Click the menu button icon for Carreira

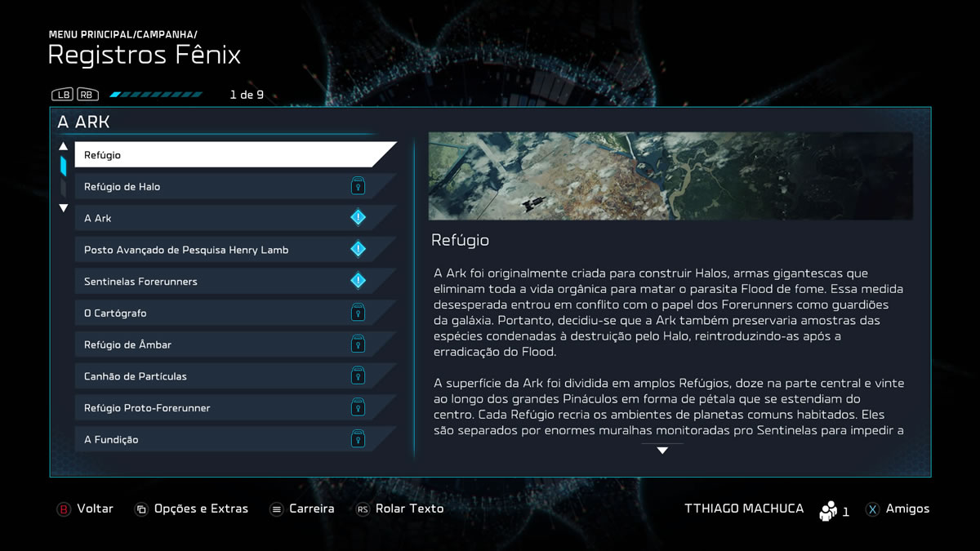(277, 509)
